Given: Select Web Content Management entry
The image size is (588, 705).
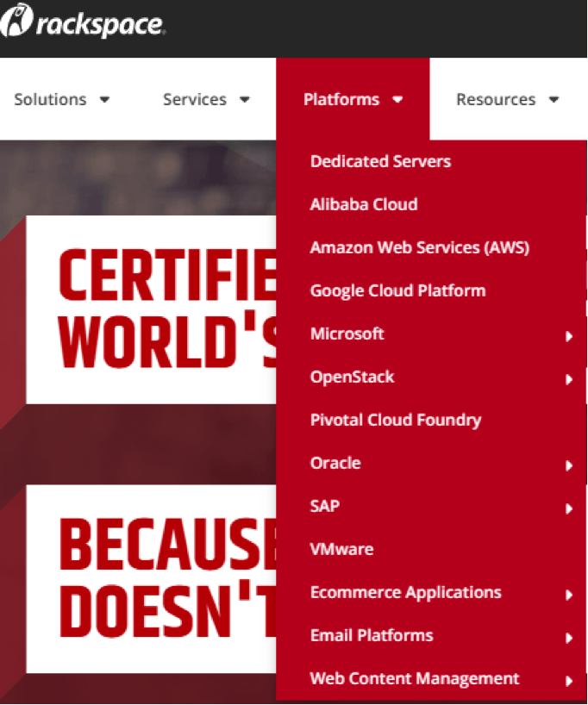Looking at the screenshot, I should pyautogui.click(x=415, y=678).
